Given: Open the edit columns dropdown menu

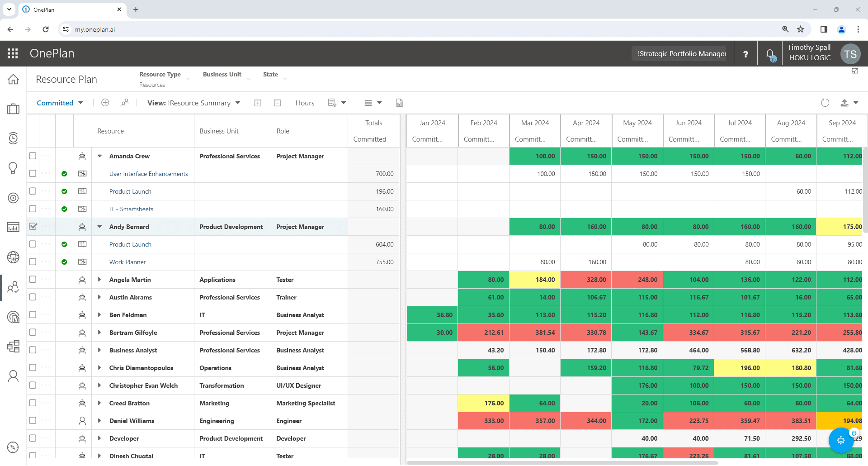Looking at the screenshot, I should pyautogui.click(x=337, y=103).
